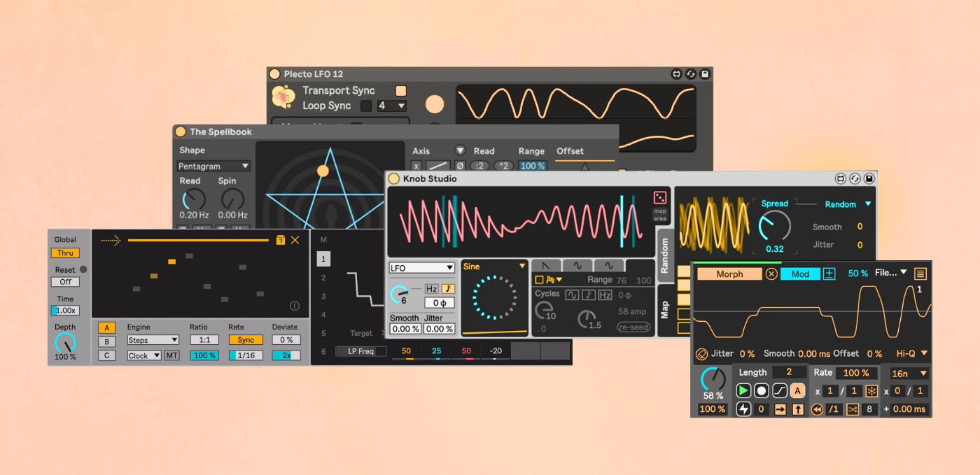Adjust The Spellbook Read rate knob
Image resolution: width=980 pixels, height=475 pixels.
point(193,199)
